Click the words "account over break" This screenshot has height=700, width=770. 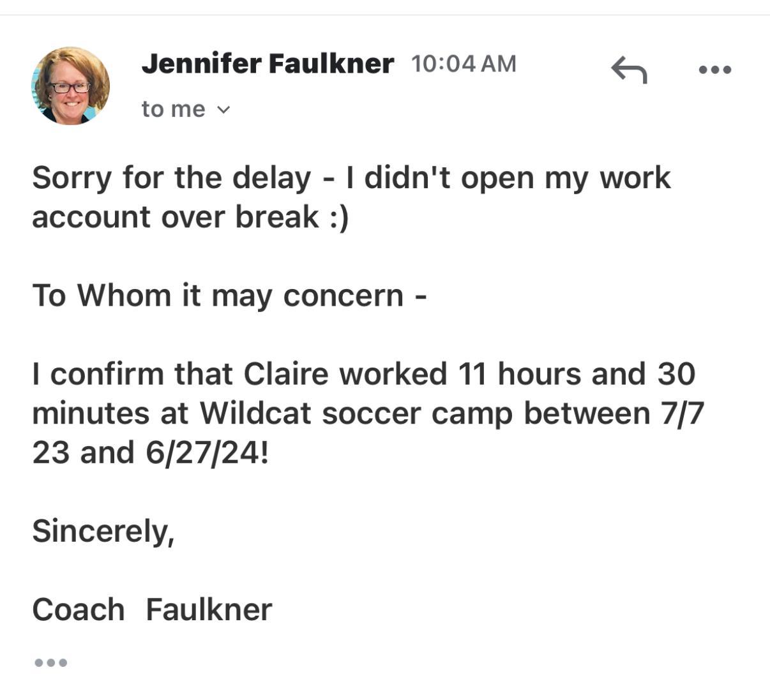click(175, 218)
